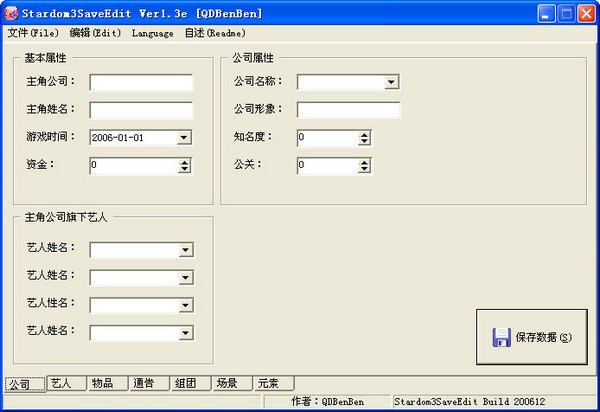Click the 公司形象 text field
The width and height of the screenshot is (600, 412).
pos(349,110)
